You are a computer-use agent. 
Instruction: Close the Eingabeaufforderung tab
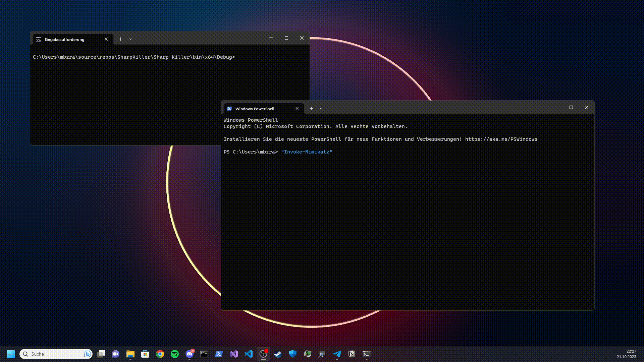tap(106, 39)
